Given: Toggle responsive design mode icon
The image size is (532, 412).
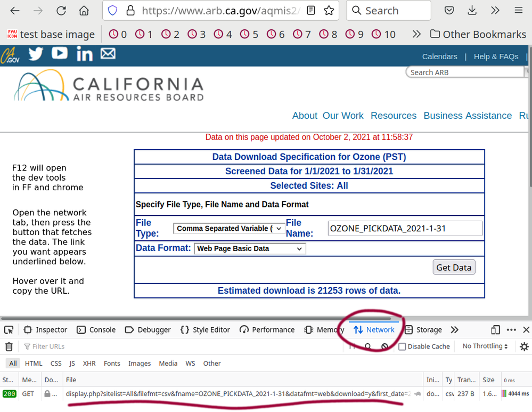Looking at the screenshot, I should pos(495,330).
